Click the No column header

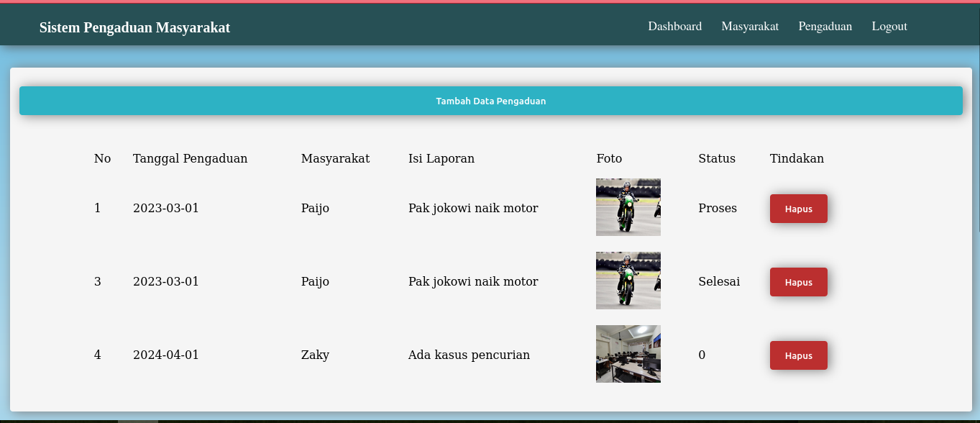(x=102, y=158)
